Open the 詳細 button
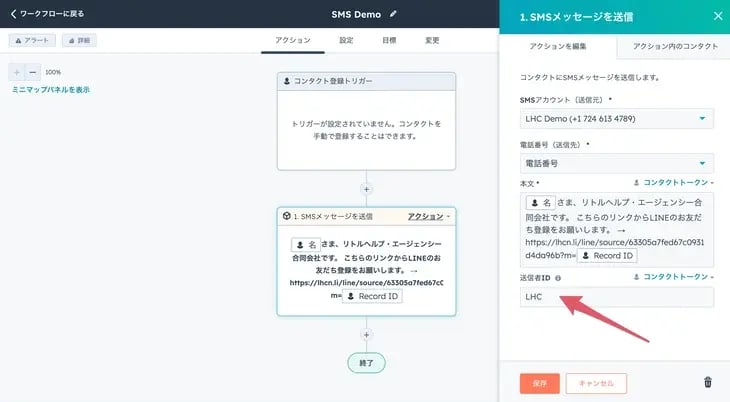This screenshot has height=402, width=730. click(x=80, y=41)
